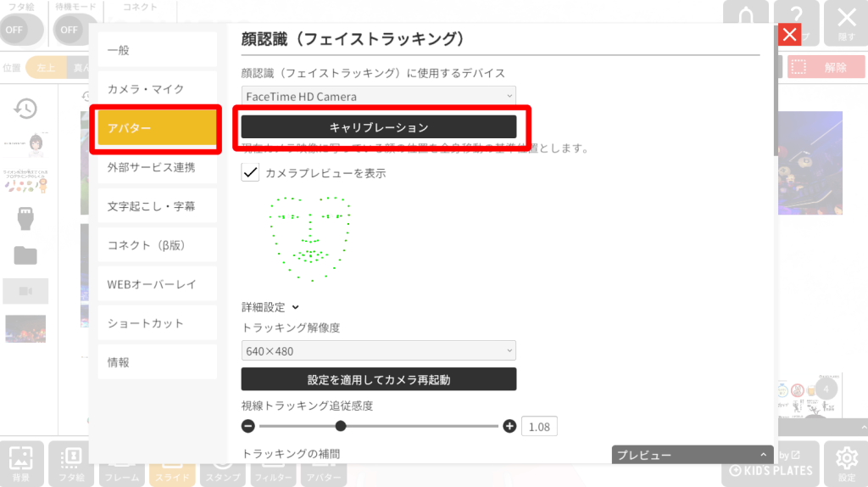868x487 pixels.
Task: Click the minus icon of tracking sensitivity
Action: [248, 426]
